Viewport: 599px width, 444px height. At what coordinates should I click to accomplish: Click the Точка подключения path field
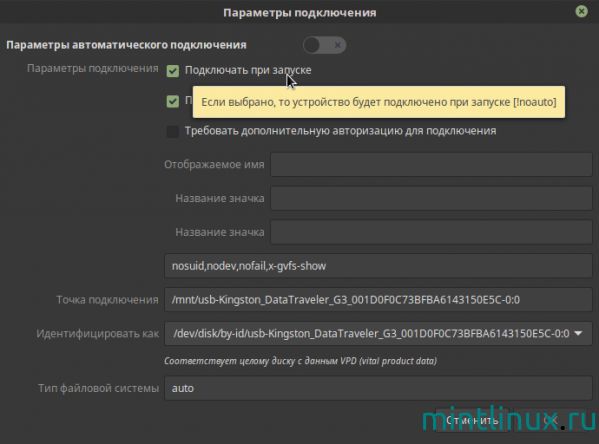(x=378, y=300)
